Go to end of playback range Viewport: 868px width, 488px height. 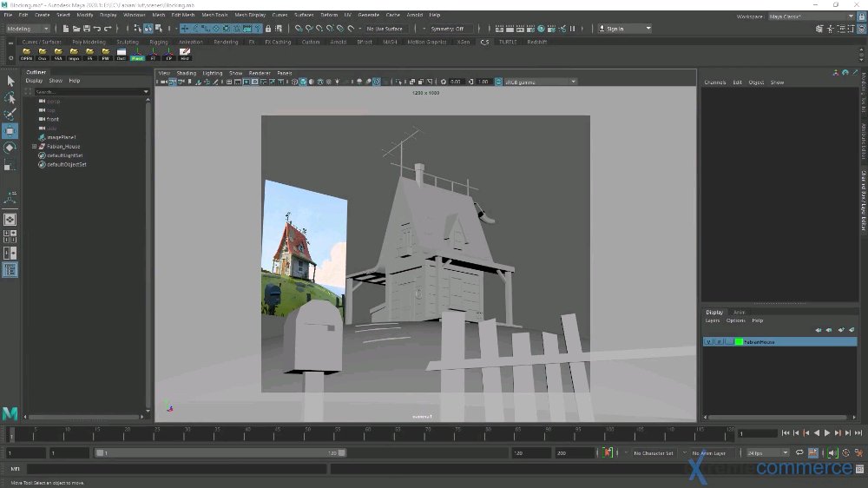tap(858, 432)
